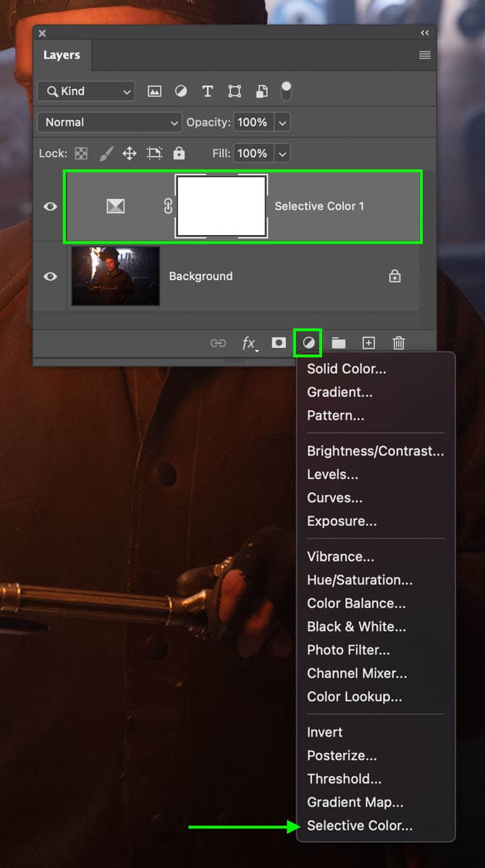Collapse the Layers panel with double arrows
Screen dimensions: 485x868
(425, 33)
